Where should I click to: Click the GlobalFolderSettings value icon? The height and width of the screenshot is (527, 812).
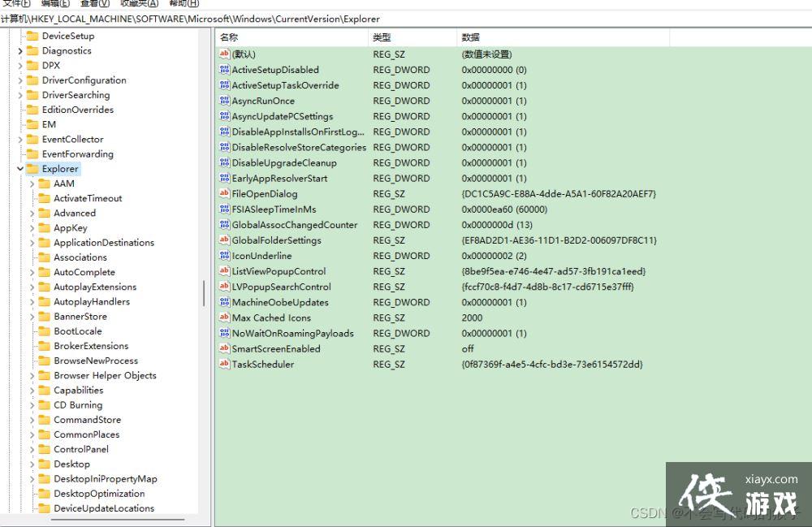(x=224, y=240)
